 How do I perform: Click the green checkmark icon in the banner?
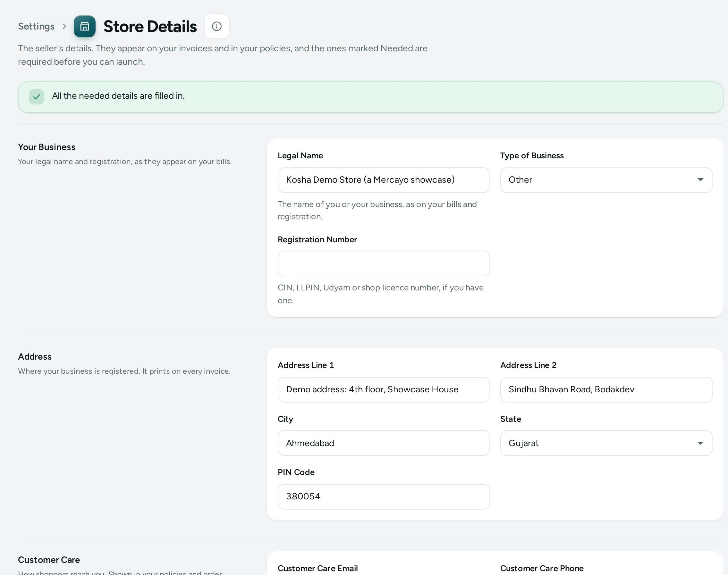click(x=36, y=97)
